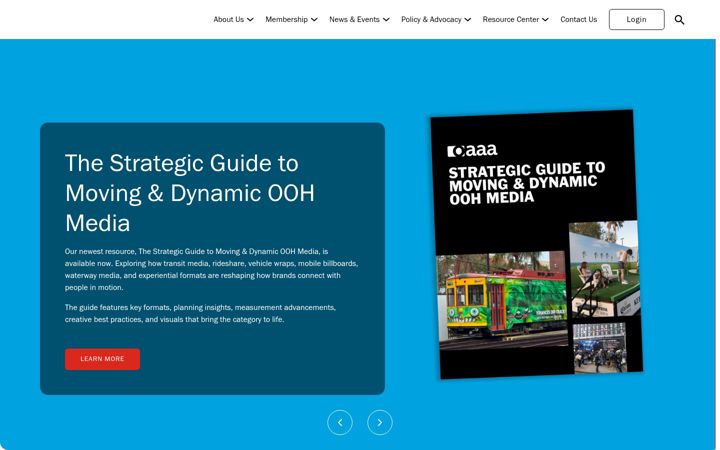Click the Login button
Image resolution: width=720 pixels, height=450 pixels.
[x=636, y=19]
